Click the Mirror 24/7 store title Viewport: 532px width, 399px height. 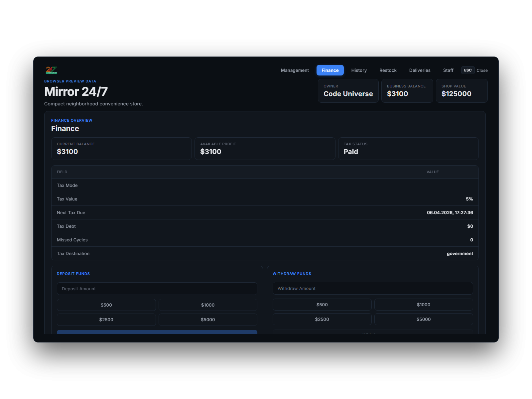click(76, 91)
